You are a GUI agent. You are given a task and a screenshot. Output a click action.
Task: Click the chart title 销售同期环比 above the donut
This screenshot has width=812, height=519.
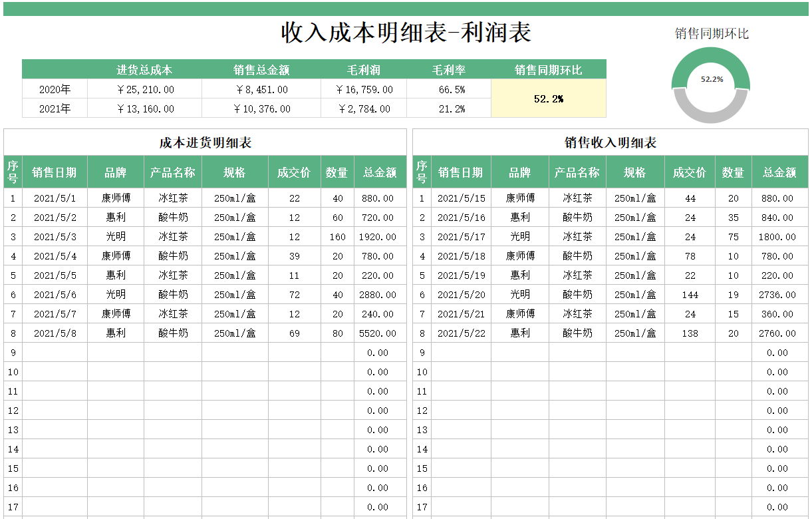pyautogui.click(x=712, y=33)
